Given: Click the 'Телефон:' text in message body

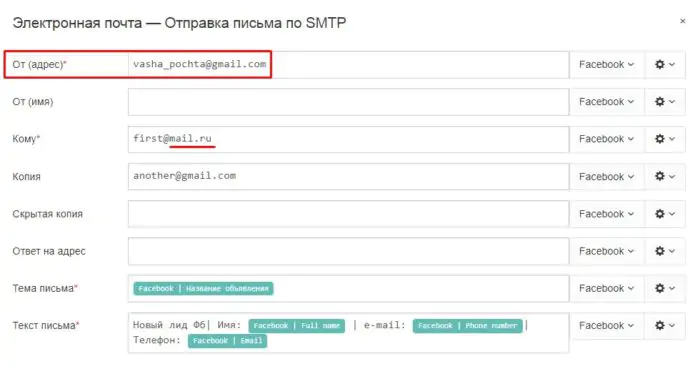Looking at the screenshot, I should [x=157, y=340].
